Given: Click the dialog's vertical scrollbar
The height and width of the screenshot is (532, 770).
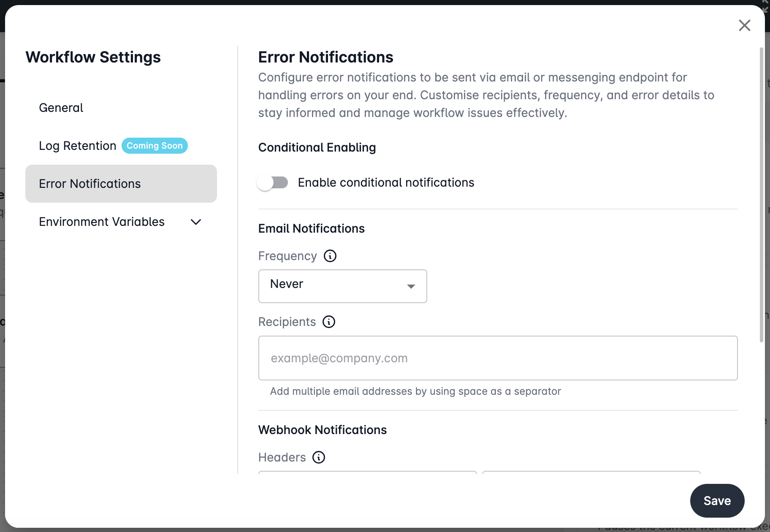Looking at the screenshot, I should (762, 194).
